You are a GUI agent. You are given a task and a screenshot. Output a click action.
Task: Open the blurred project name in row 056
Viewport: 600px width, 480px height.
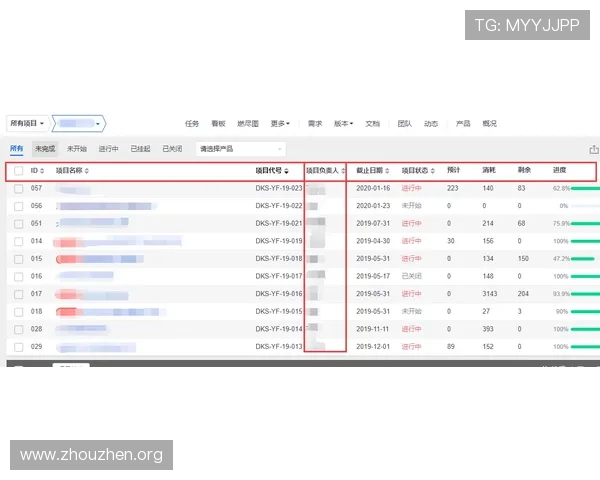click(106, 206)
